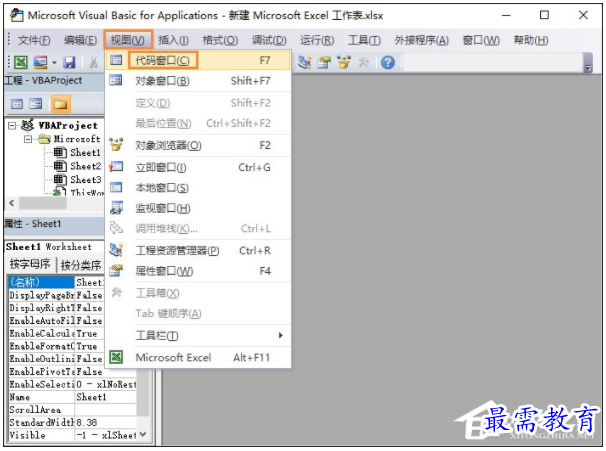Choose 立即窗口(I) menu entry
Image resolution: width=606 pixels, height=451 pixels.
pyautogui.click(x=198, y=168)
